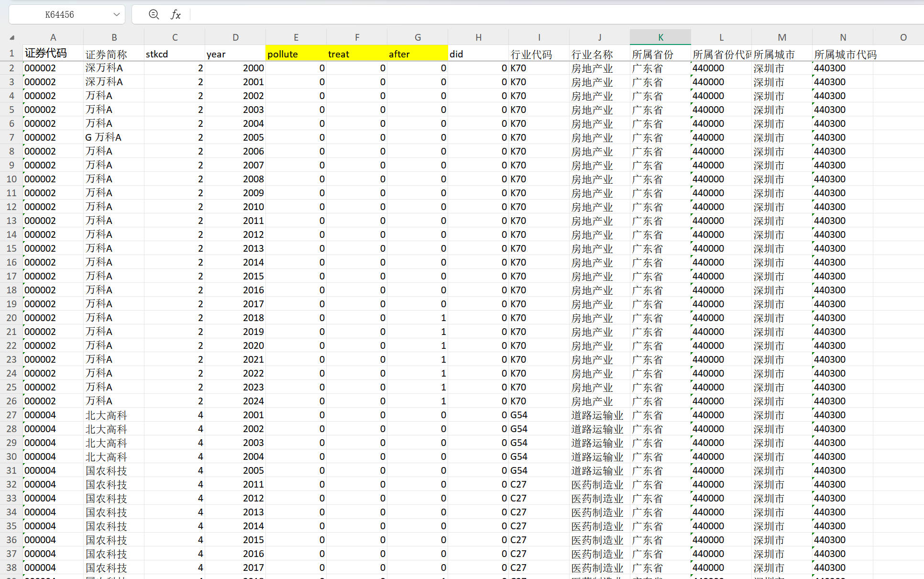The height and width of the screenshot is (579, 924).
Task: Click cell 'G 万科A' in column B
Action: [113, 137]
